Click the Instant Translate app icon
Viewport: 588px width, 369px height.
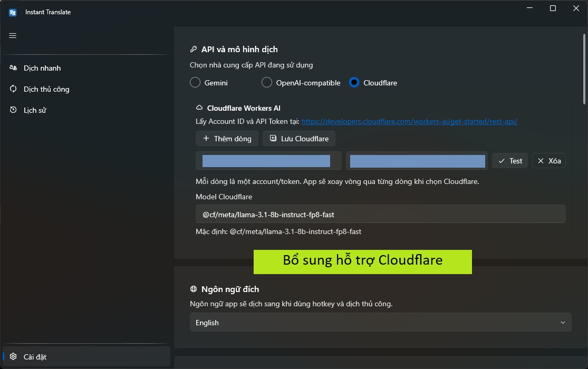13,12
